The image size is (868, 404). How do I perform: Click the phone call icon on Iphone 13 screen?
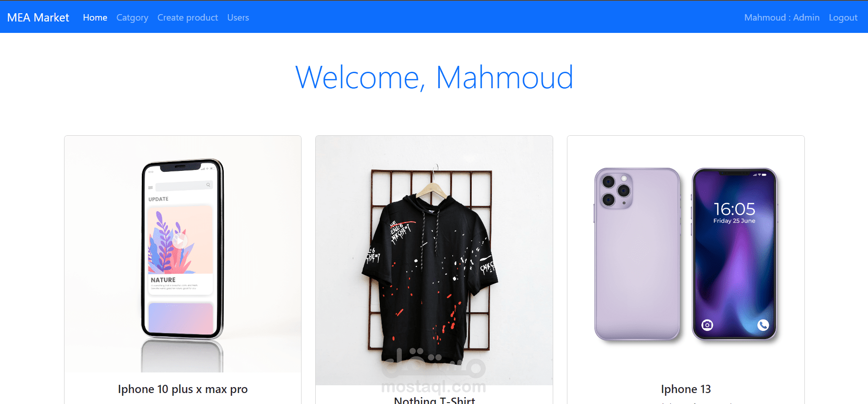pos(763,325)
